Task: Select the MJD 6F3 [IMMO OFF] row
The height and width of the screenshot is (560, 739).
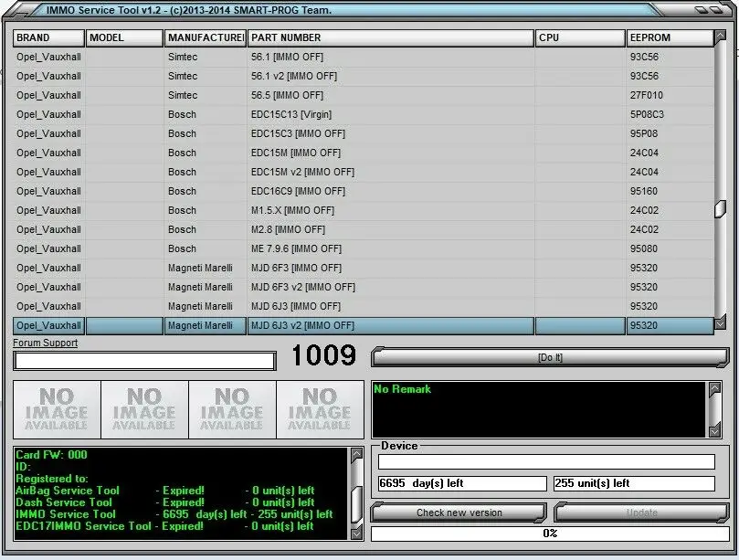Action: 364,268
